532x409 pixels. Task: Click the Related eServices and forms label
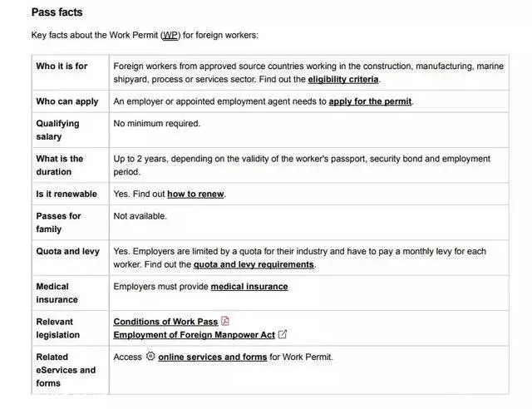click(66, 370)
